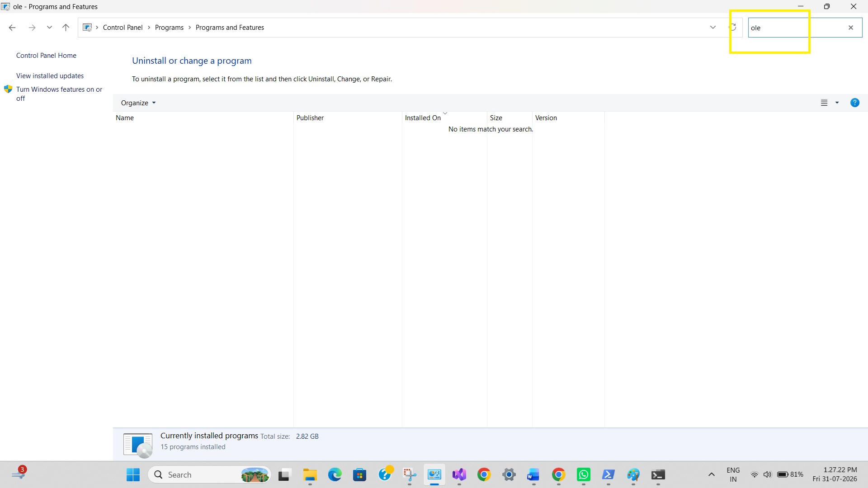This screenshot has width=868, height=488.
Task: Open the recent locations dropdown arrow
Action: coord(49,28)
